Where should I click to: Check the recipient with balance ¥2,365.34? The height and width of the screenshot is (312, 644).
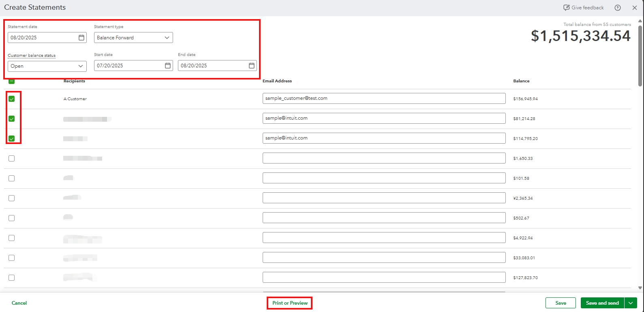pos(12,198)
